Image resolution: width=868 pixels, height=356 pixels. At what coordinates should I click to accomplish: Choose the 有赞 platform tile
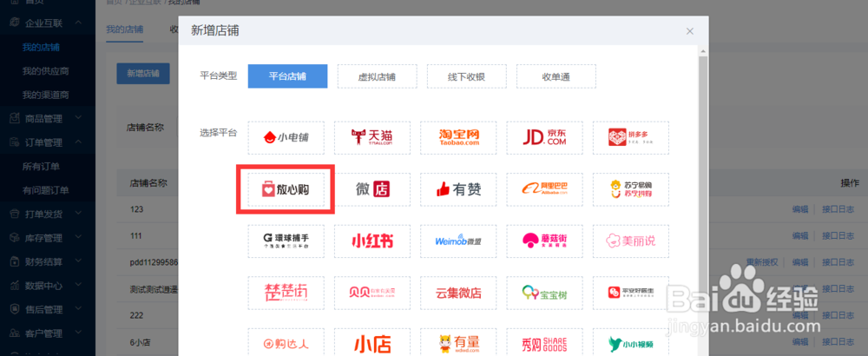tap(458, 190)
